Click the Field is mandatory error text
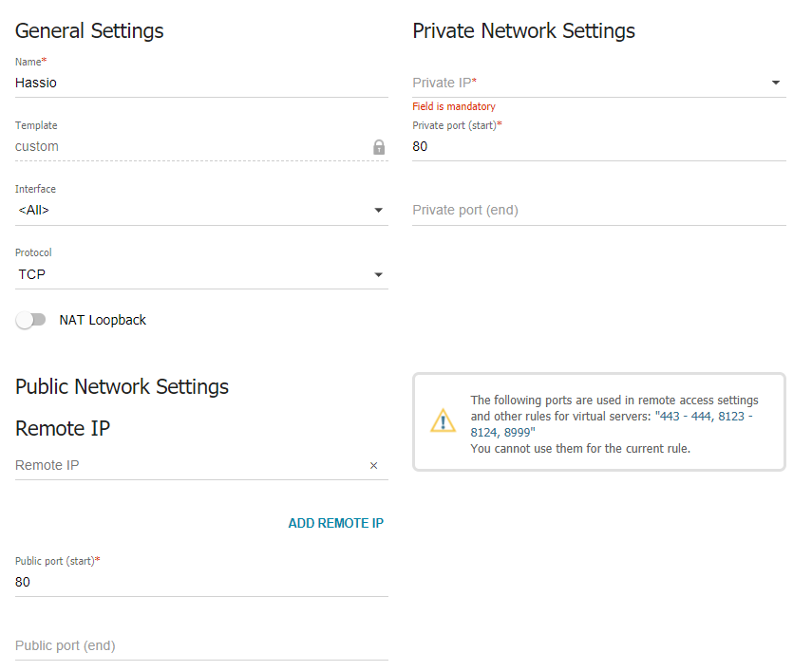Viewport: 812px width, 671px height. click(454, 106)
